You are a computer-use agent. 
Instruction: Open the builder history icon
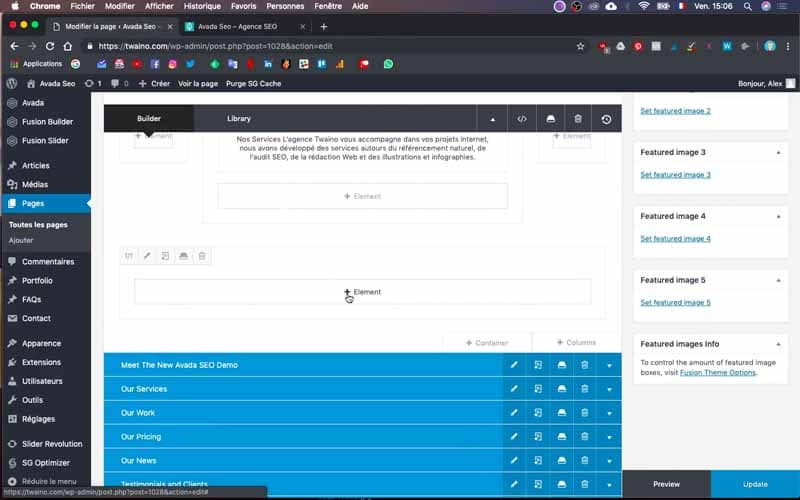(606, 119)
